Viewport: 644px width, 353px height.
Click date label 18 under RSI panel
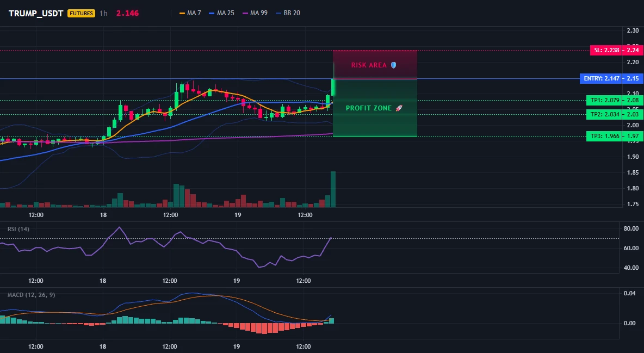[103, 281]
